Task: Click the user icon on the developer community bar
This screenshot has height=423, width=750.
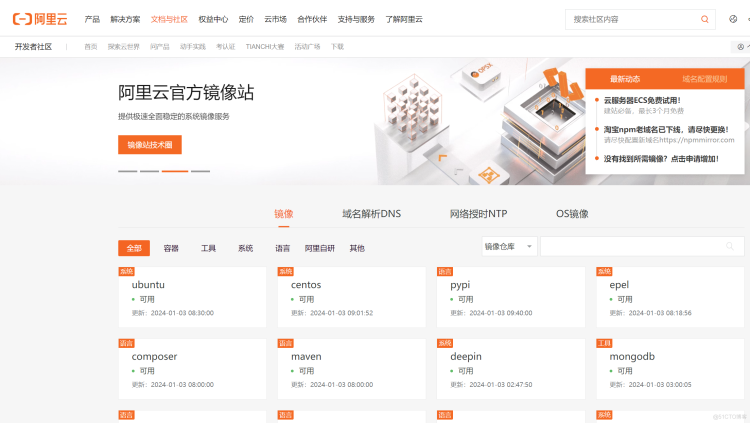Action: click(x=740, y=47)
